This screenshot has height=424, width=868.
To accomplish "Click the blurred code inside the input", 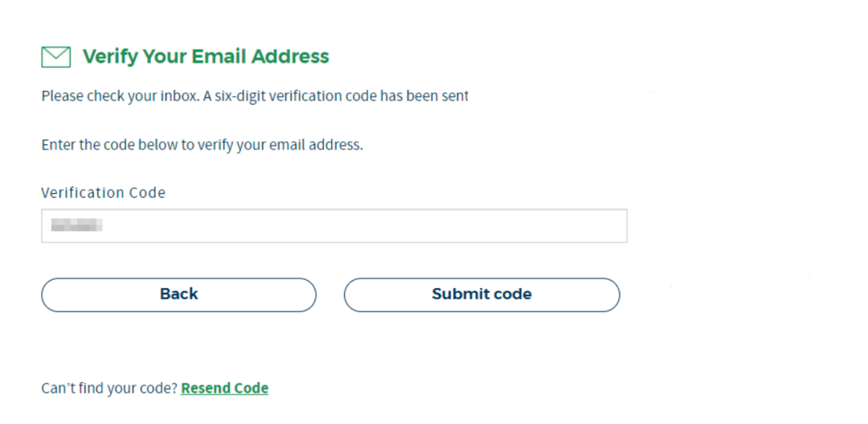I will point(76,226).
